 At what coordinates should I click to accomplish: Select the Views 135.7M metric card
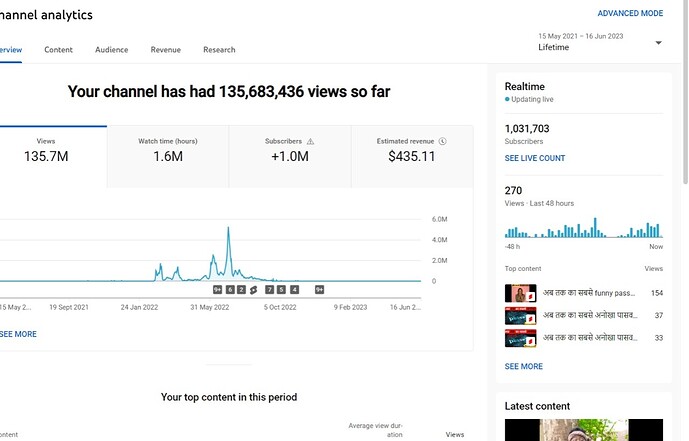53,157
